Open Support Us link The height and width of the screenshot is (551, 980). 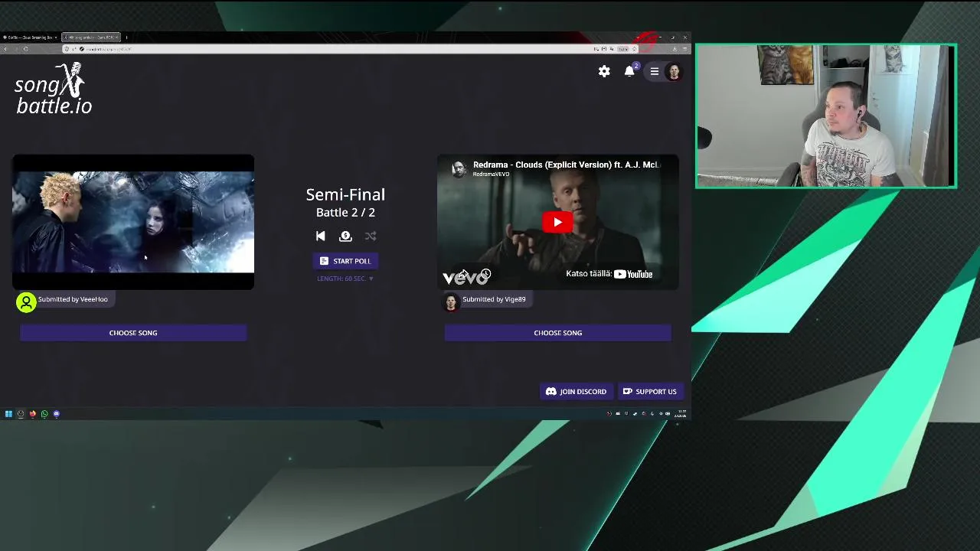point(650,392)
